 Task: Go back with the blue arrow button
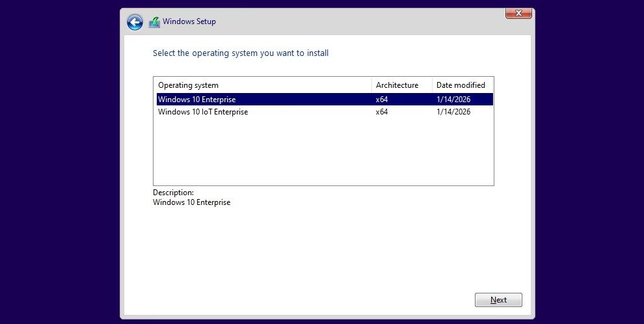135,22
